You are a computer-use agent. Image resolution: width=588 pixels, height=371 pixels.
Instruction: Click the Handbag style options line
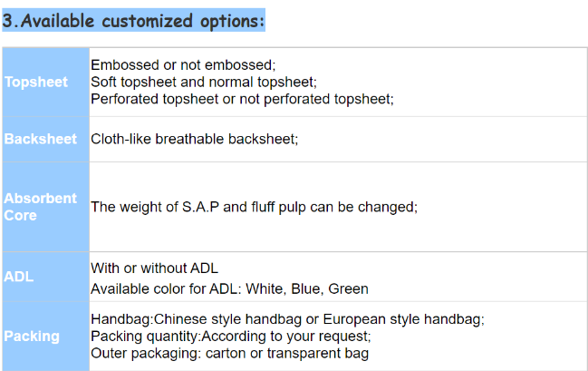pos(287,319)
